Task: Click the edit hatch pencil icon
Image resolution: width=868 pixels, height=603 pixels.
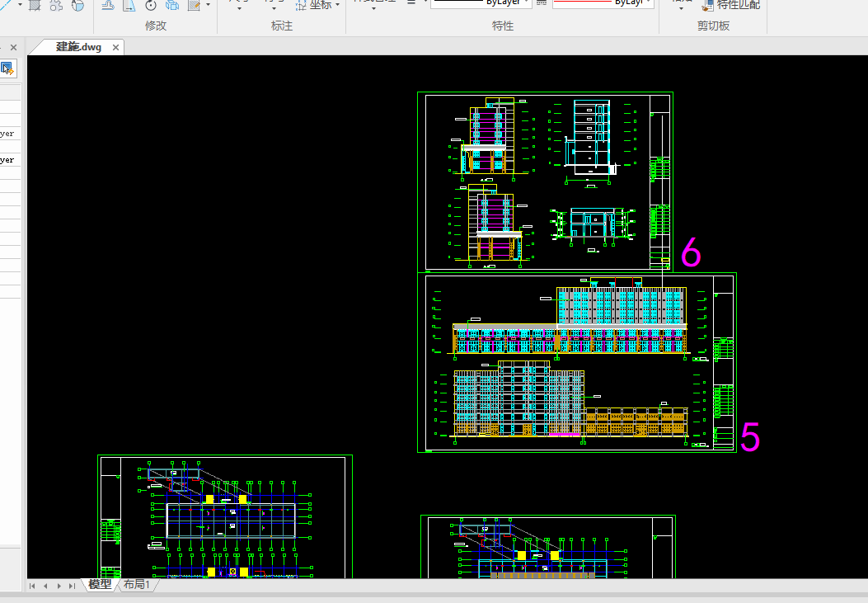Action: click(194, 5)
